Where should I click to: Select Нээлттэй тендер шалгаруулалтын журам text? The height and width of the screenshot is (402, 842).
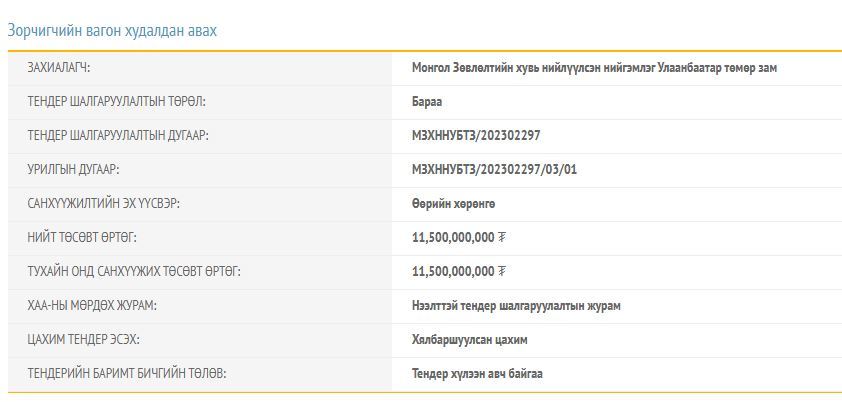[516, 306]
